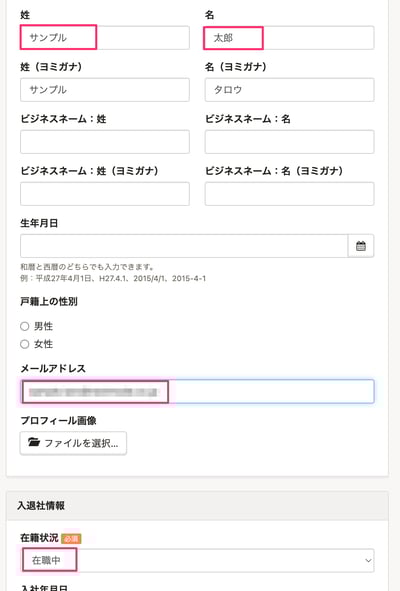The image size is (400, 591).
Task: Open the birthdate calendar picker icon
Action: [361, 246]
